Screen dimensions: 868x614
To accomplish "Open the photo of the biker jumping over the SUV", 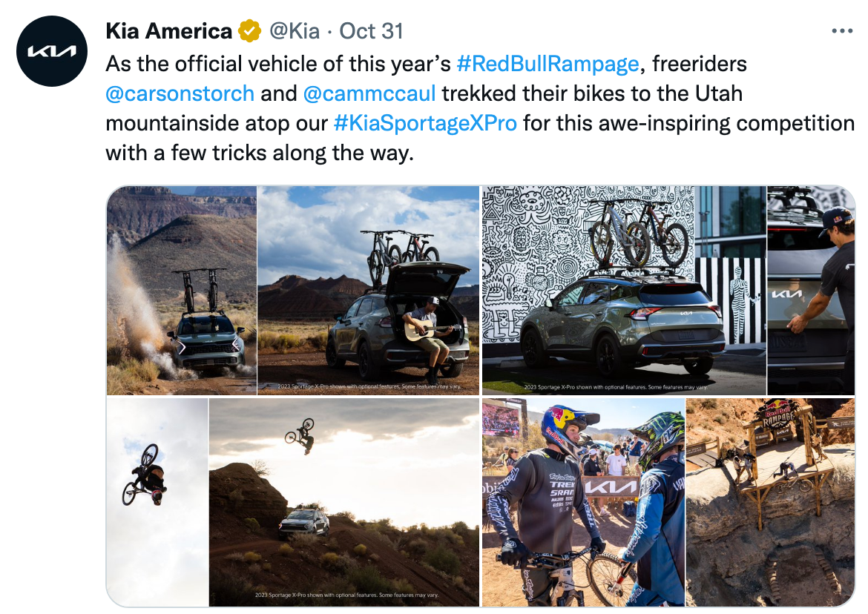I will 344,502.
